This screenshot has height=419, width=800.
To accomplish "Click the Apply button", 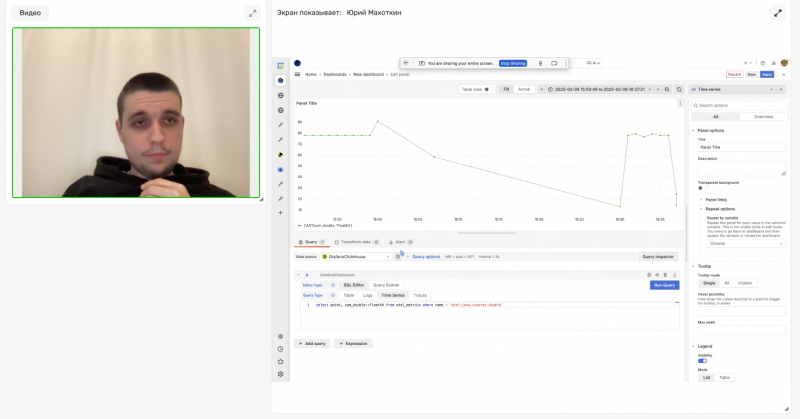I will (x=767, y=74).
